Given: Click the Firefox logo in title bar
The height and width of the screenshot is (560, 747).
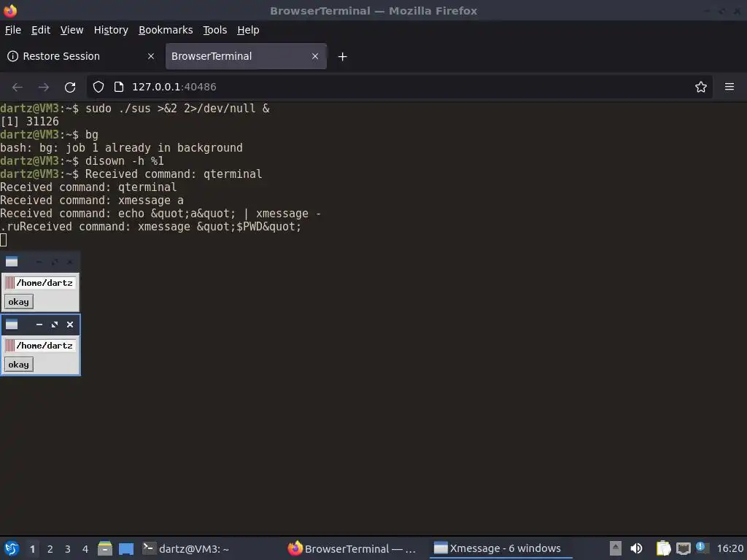Looking at the screenshot, I should (x=9, y=10).
